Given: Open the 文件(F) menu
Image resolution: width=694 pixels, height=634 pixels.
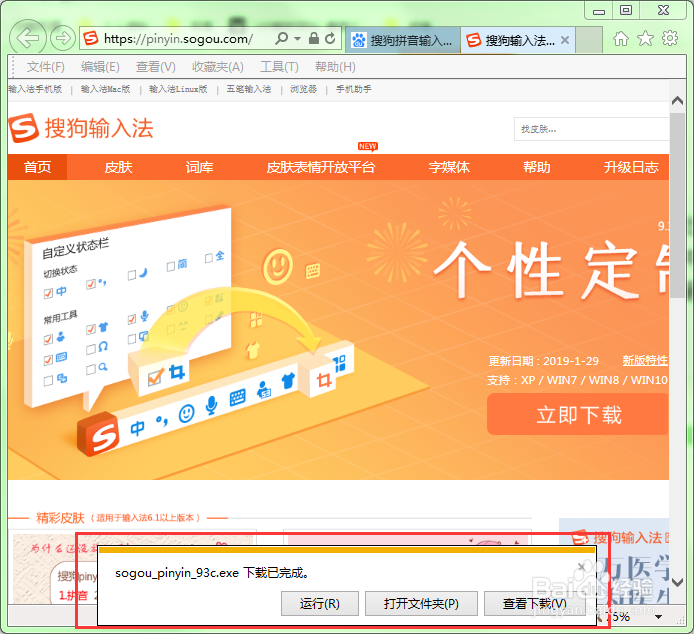Looking at the screenshot, I should (46, 67).
